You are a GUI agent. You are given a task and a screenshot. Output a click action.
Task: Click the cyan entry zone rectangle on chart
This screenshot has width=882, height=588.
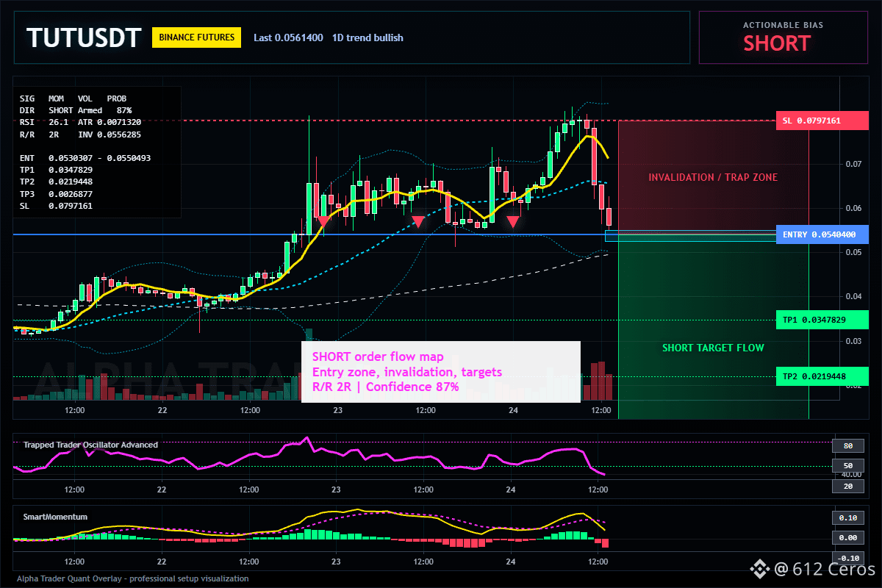click(690, 236)
